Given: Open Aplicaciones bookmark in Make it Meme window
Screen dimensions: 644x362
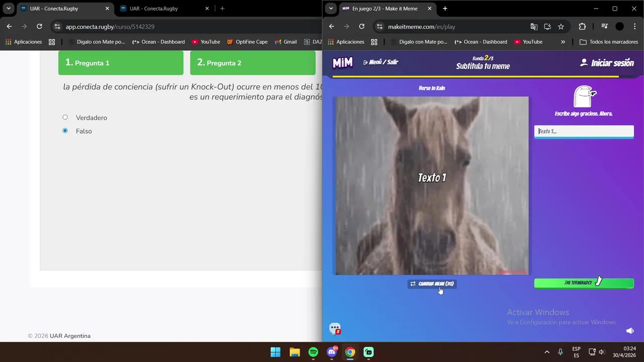Looking at the screenshot, I should [346, 42].
